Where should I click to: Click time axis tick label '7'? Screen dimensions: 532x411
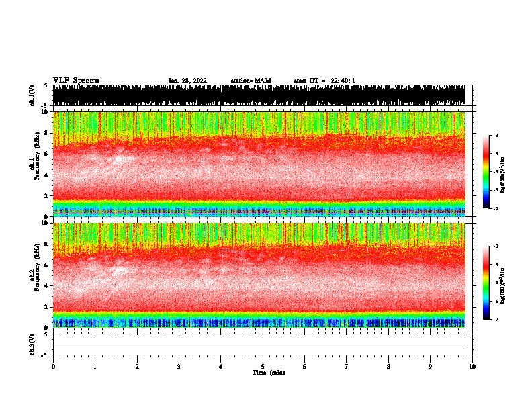pyautogui.click(x=347, y=367)
